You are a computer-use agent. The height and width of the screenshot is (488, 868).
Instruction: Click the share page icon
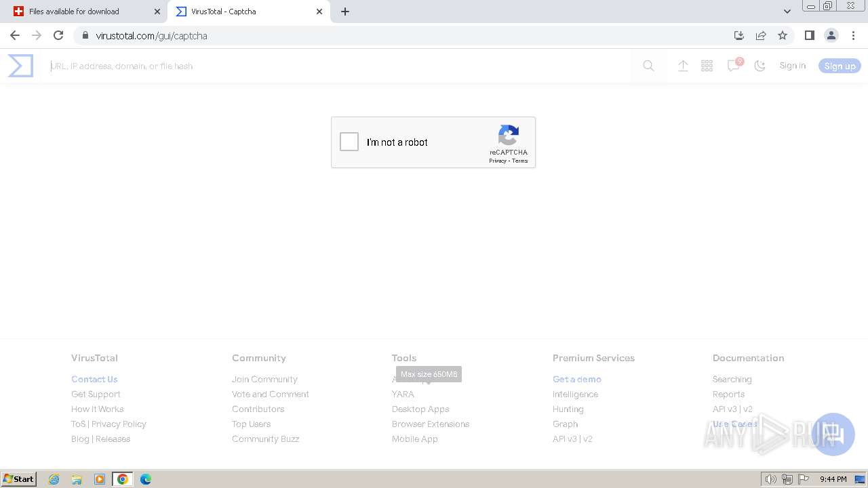point(761,35)
